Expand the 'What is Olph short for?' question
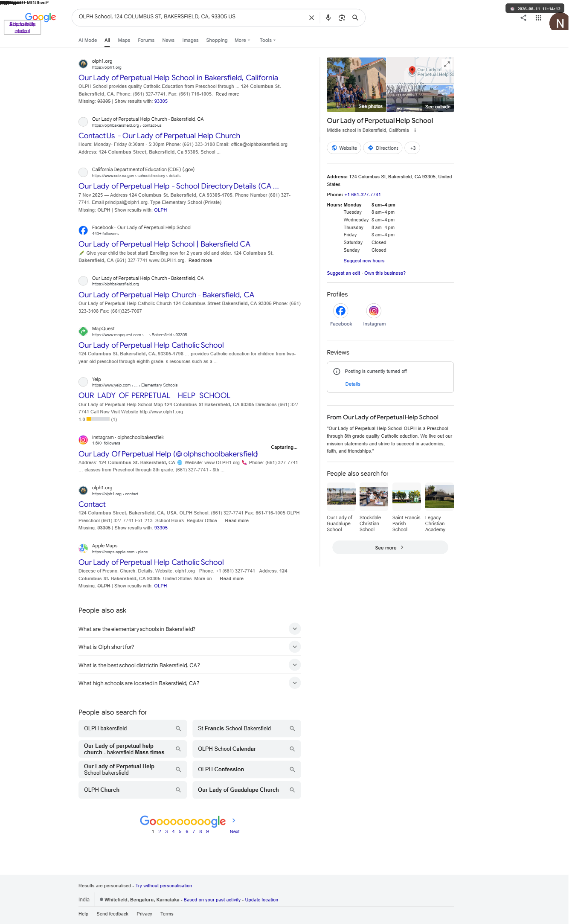Viewport: 575px width, 924px height. pyautogui.click(x=295, y=647)
